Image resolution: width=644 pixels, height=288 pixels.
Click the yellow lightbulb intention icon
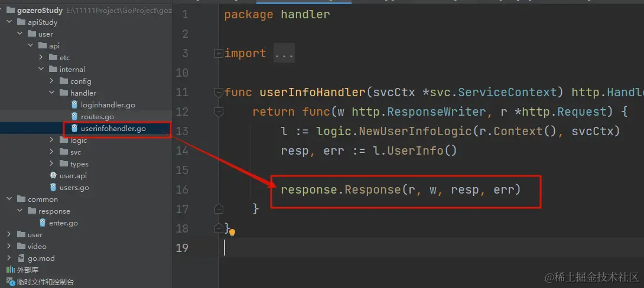(232, 234)
